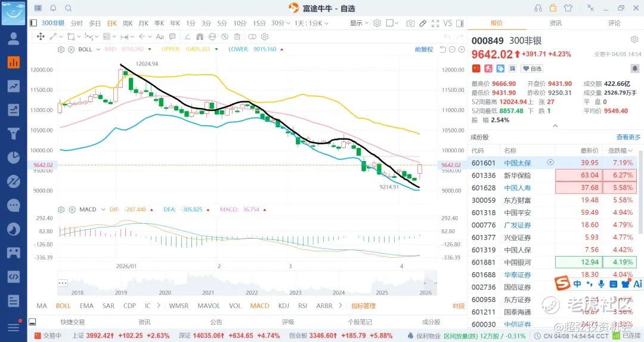
Task: Open the 显示 display dropdown
Action: coord(359,23)
